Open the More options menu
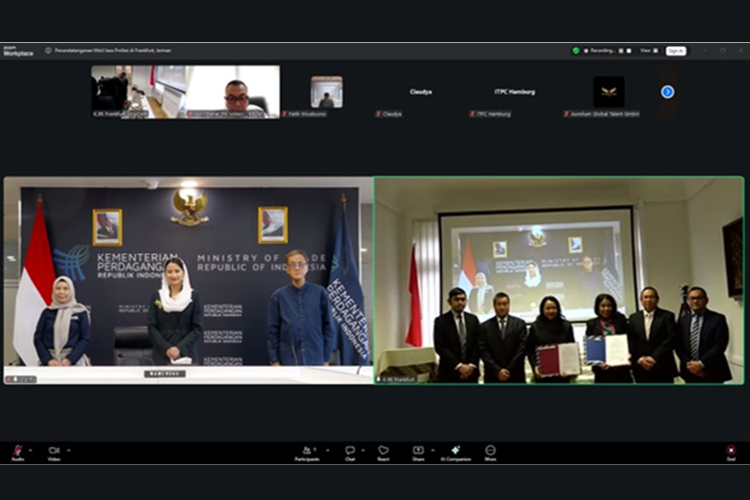This screenshot has width=750, height=500. tap(490, 452)
